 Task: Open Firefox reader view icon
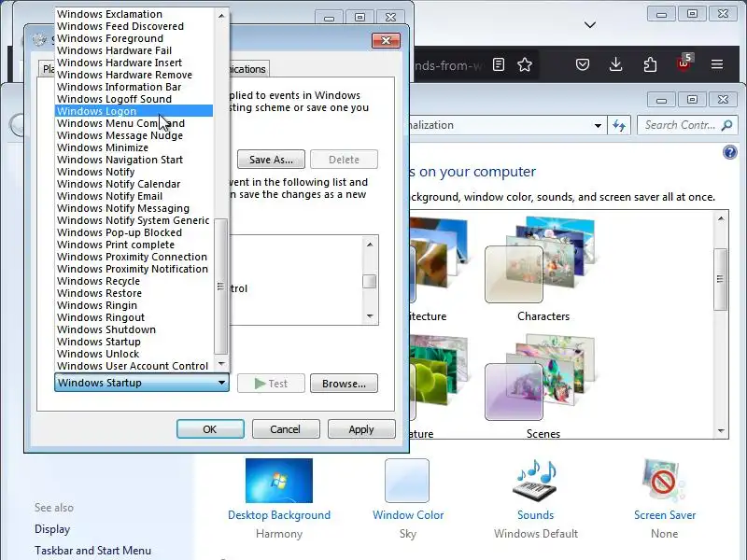pyautogui.click(x=499, y=64)
